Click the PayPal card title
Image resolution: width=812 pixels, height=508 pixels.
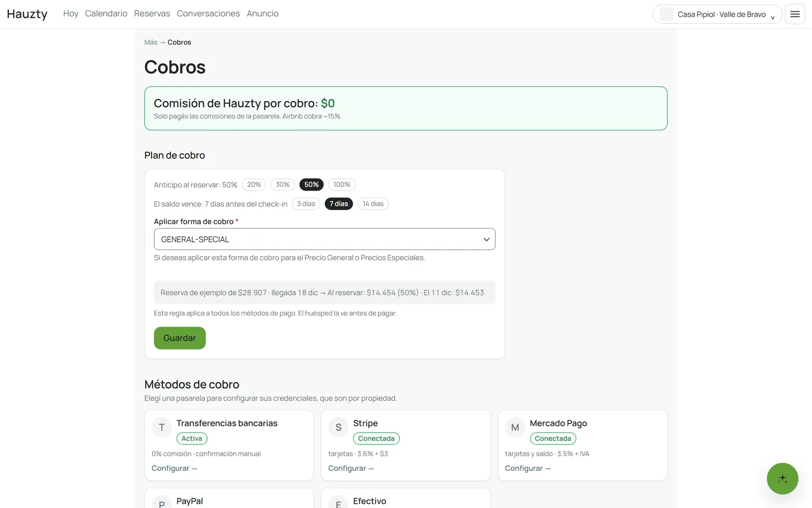pyautogui.click(x=190, y=501)
